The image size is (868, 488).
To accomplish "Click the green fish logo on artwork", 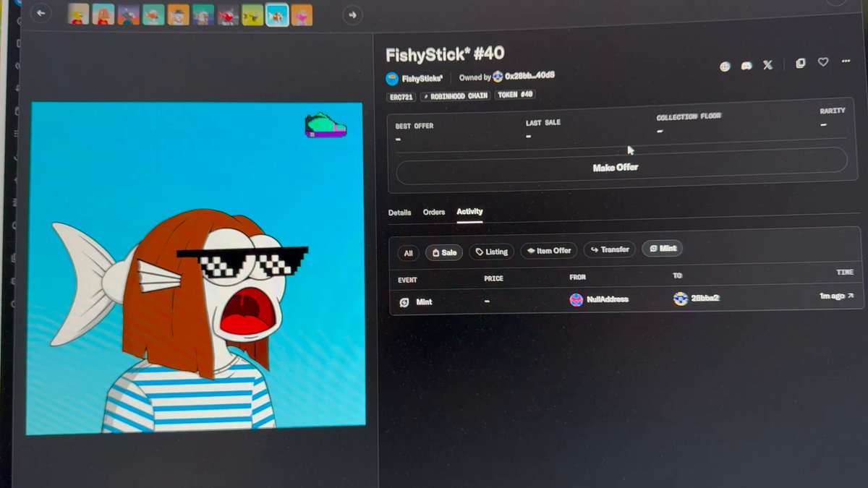I will 325,125.
